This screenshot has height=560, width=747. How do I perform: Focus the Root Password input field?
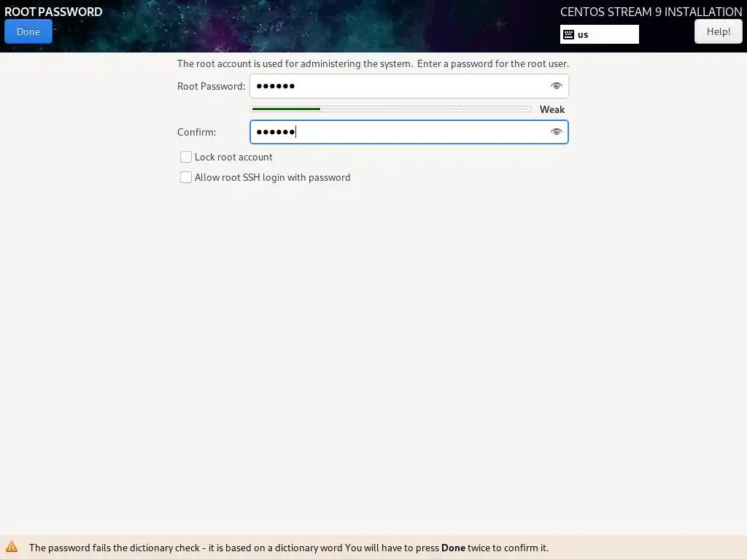(409, 86)
